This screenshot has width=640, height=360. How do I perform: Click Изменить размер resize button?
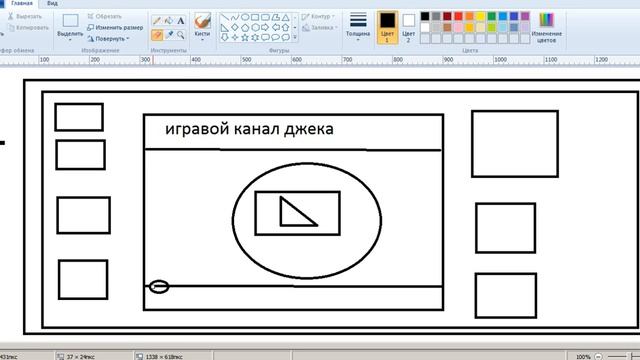(x=115, y=28)
